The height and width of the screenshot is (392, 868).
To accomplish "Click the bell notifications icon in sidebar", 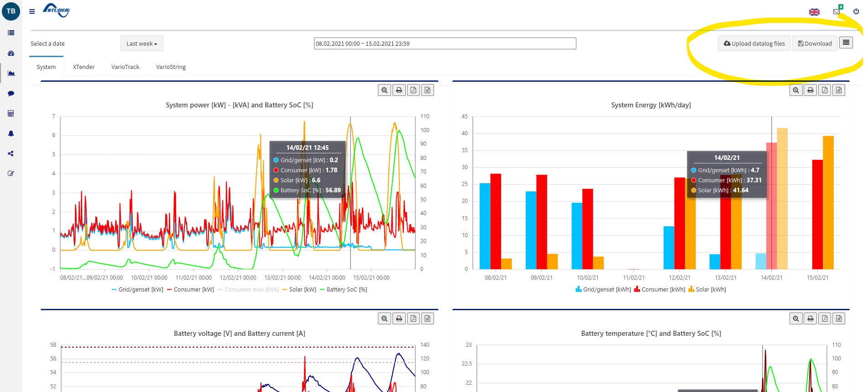I will pos(11,134).
